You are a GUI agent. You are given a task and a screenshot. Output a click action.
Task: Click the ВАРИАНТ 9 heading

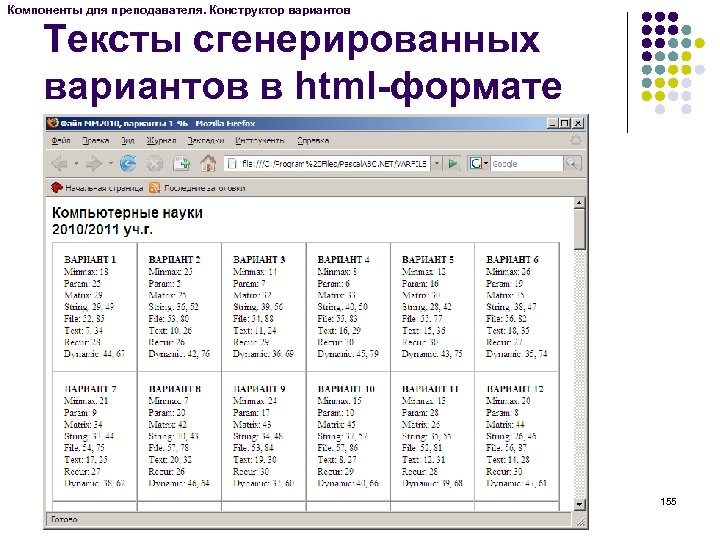point(259,389)
